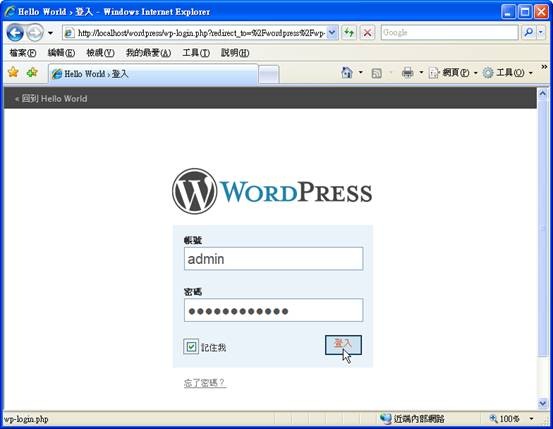Expand the address bar history dropdown
The image size is (553, 429).
(x=332, y=33)
